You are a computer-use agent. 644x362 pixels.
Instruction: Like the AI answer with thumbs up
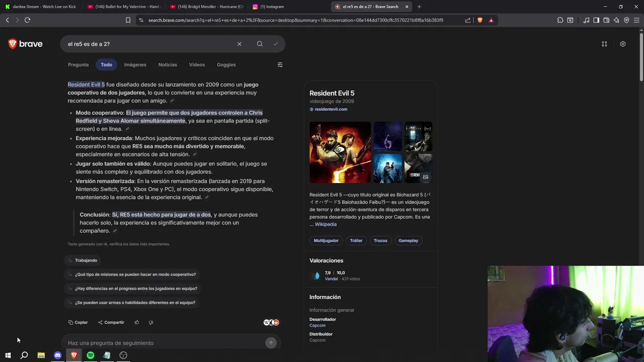click(137, 322)
